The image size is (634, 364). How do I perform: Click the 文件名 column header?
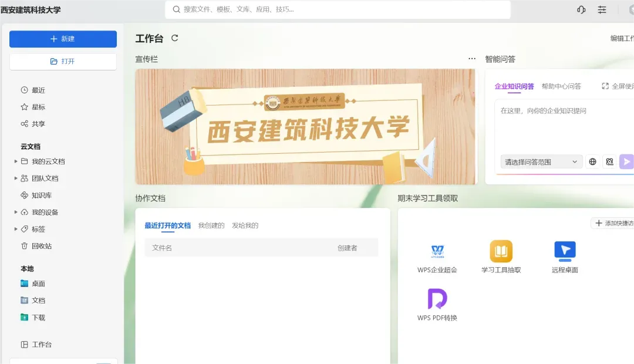click(162, 248)
